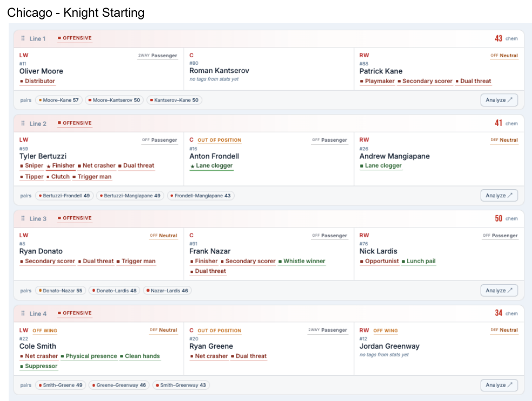This screenshot has height=401, width=532.
Task: Click player name Oliver Moore
Action: pyautogui.click(x=41, y=71)
